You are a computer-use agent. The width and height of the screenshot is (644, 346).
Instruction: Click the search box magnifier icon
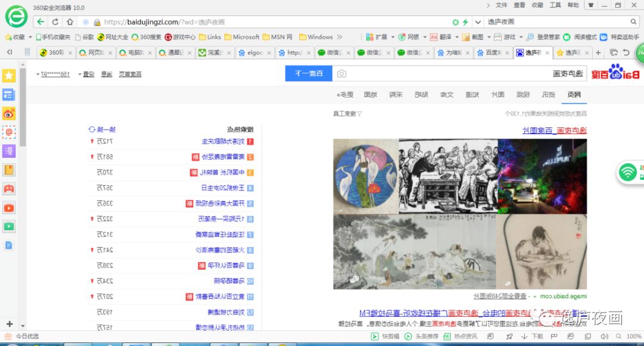(x=633, y=21)
